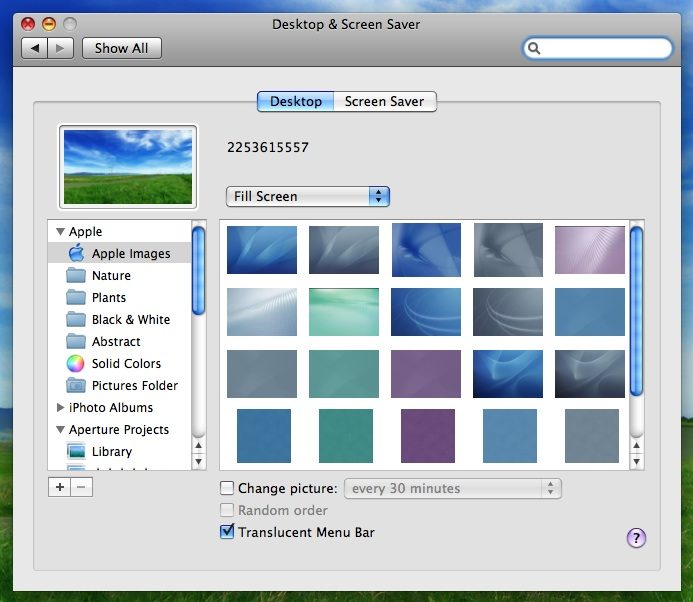Choose the dark gray wave wallpaper, third row
Viewport: 693px width, 602px height.
590,374
